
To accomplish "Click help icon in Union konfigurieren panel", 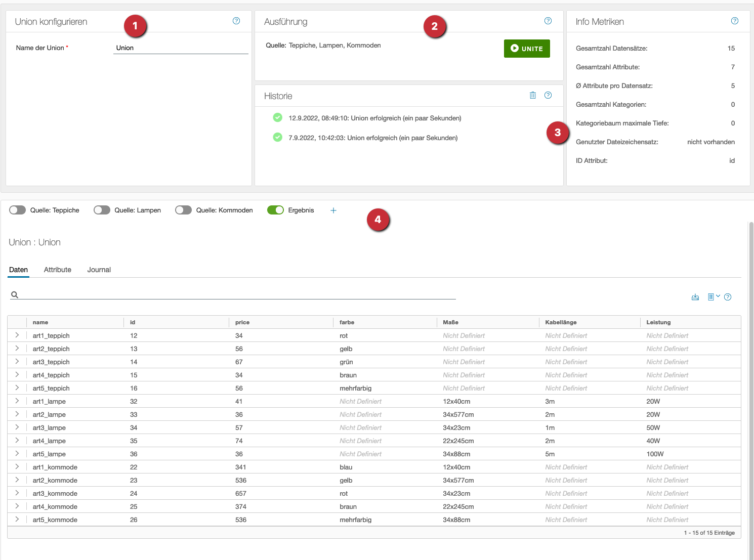I will [x=236, y=21].
